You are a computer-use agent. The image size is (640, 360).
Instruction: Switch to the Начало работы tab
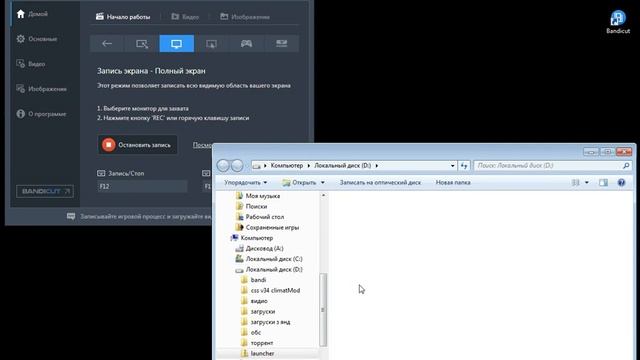[123, 17]
